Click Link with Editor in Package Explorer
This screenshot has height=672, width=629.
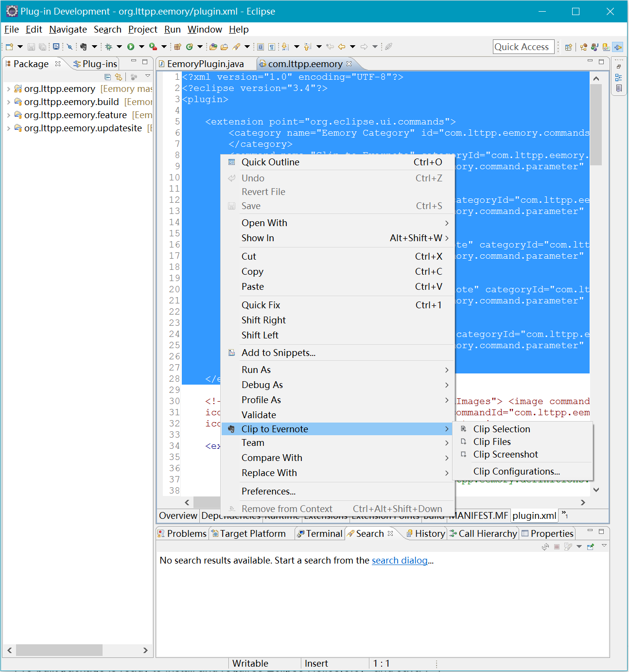click(x=119, y=77)
